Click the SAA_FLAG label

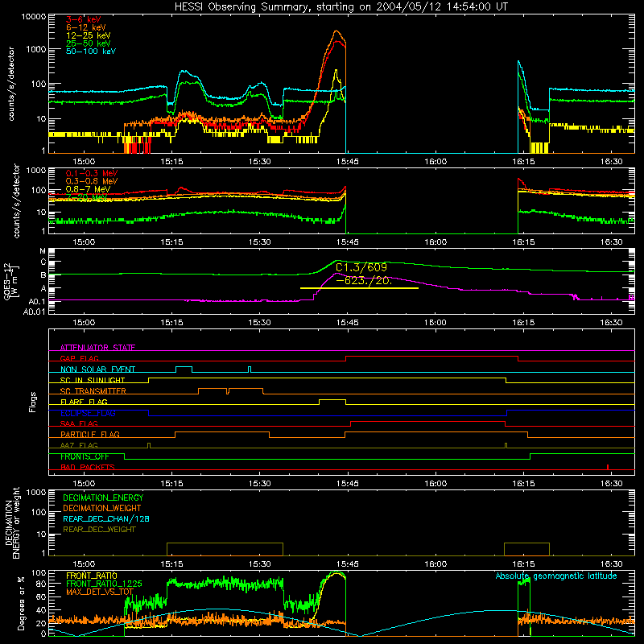[x=79, y=423]
